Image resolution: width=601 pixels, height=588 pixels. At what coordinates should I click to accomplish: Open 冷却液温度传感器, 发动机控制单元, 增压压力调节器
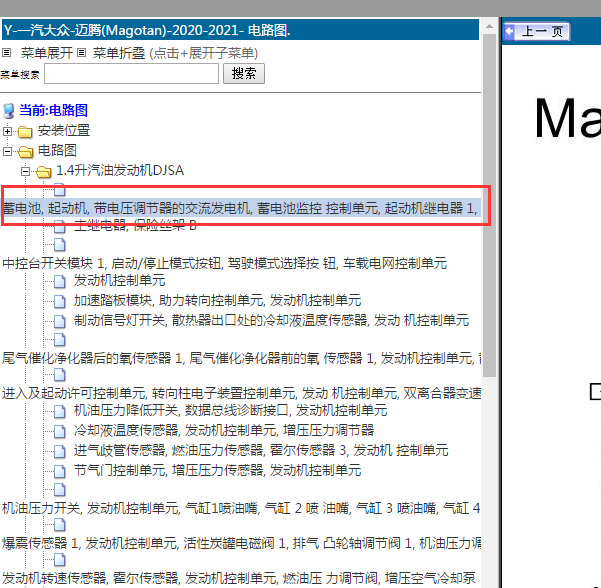click(x=224, y=430)
